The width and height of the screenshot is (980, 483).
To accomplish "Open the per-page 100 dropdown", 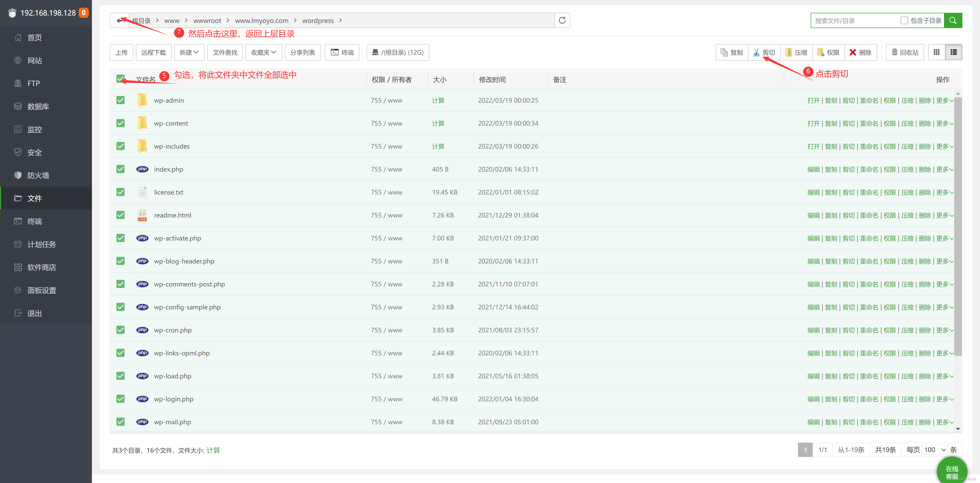I will point(935,450).
